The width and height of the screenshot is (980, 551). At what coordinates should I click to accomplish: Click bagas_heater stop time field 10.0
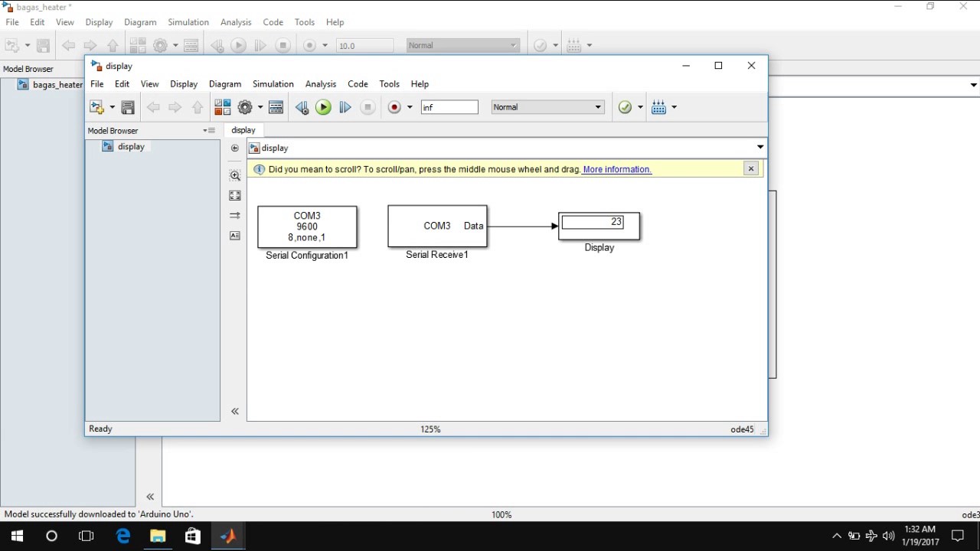364,45
